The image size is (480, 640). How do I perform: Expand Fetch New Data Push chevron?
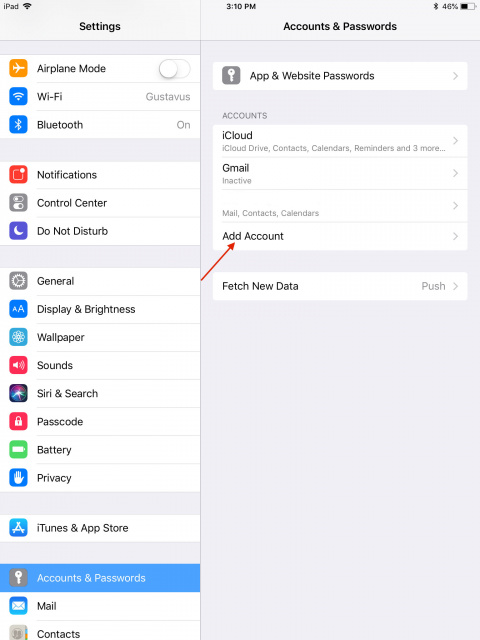pos(456,287)
